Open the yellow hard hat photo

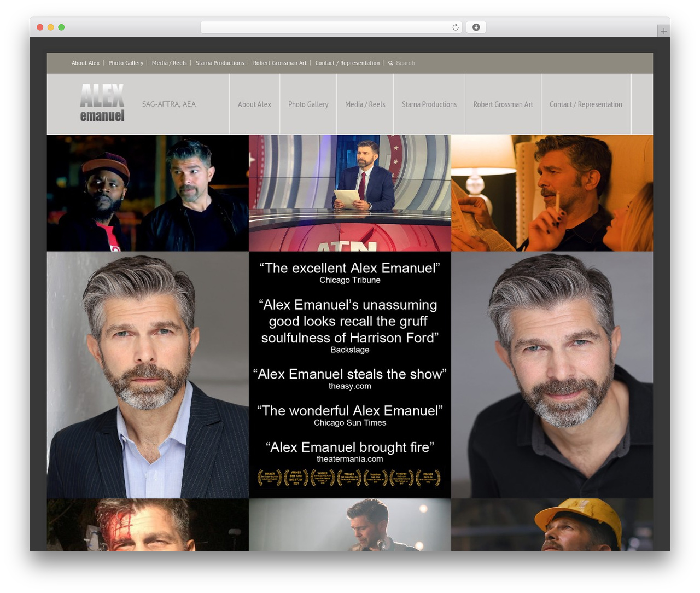coord(552,525)
